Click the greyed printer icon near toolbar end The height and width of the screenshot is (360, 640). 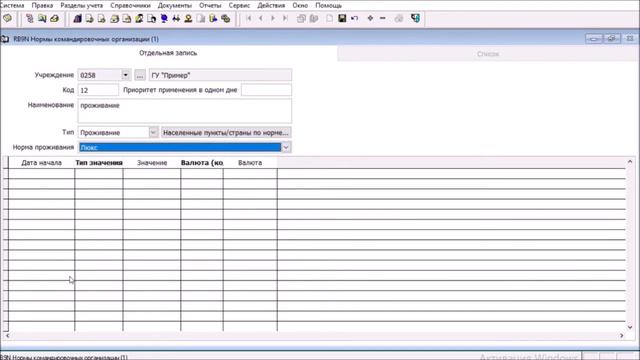click(x=399, y=18)
